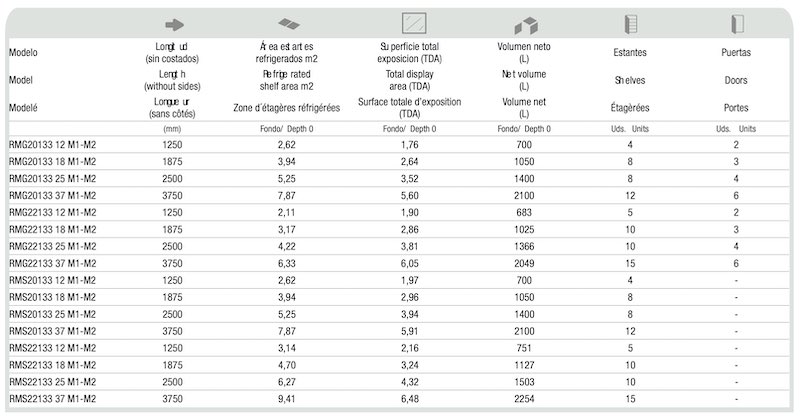Select the shelf area value 9,41
The width and height of the screenshot is (800, 419).
point(287,399)
